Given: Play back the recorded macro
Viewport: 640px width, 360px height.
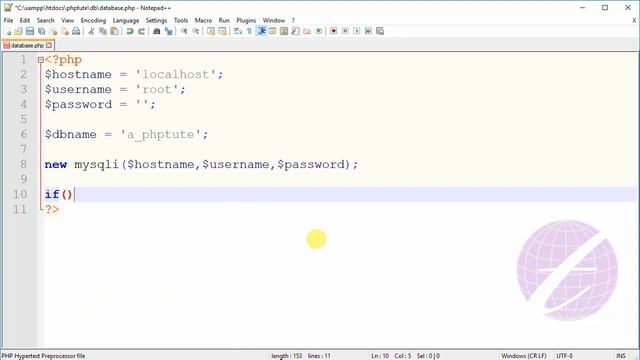Looking at the screenshot, I should 357,31.
